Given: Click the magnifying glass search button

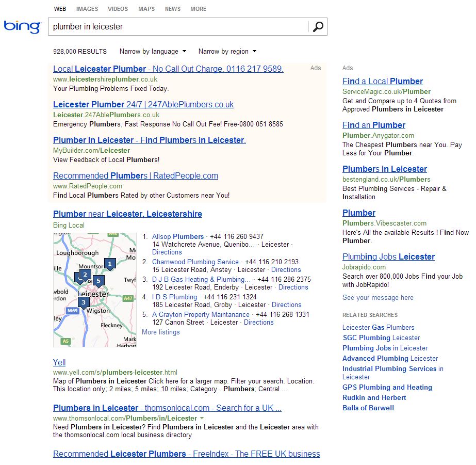Looking at the screenshot, I should (318, 27).
